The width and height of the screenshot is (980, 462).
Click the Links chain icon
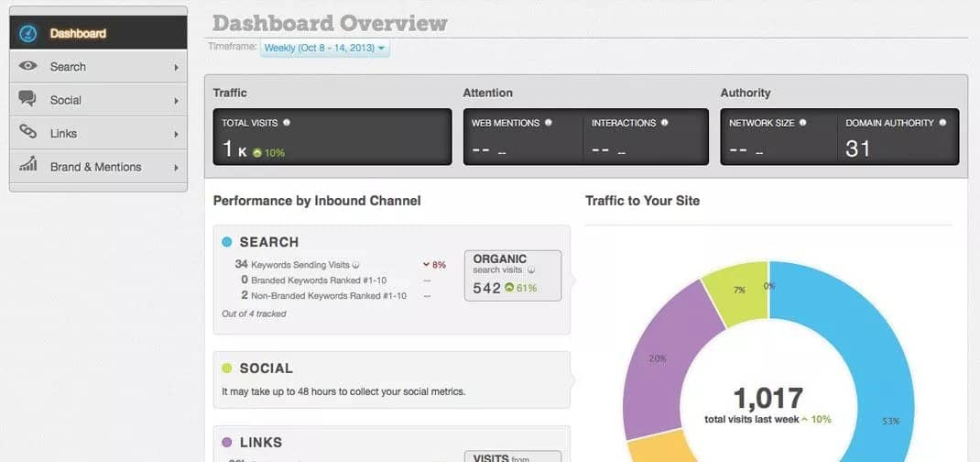tap(28, 133)
